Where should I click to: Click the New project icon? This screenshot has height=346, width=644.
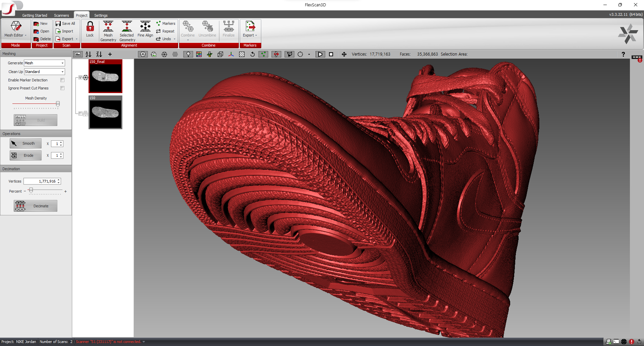[x=36, y=24]
